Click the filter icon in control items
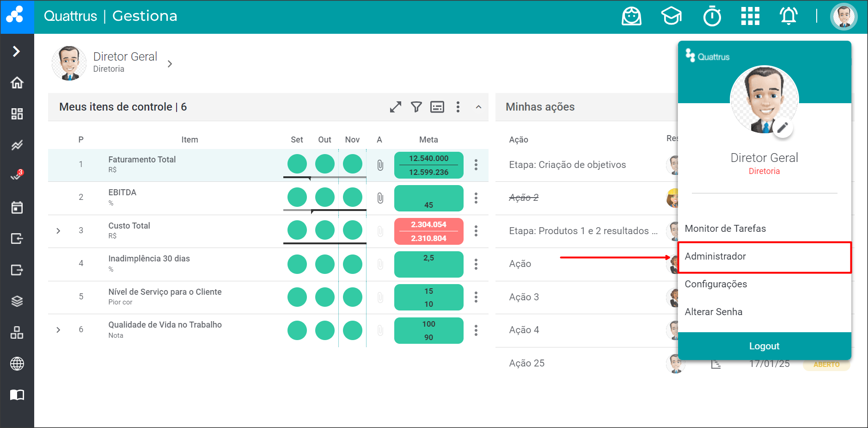 click(416, 107)
